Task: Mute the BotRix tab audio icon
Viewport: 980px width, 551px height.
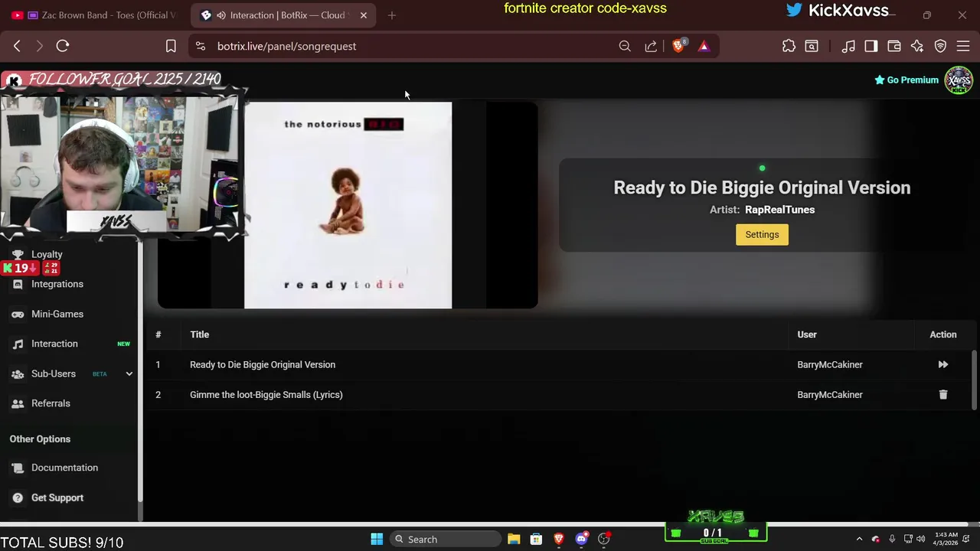Action: coord(220,15)
